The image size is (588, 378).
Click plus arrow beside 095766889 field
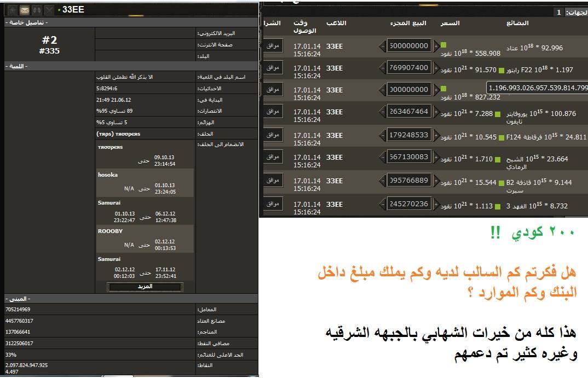pos(436,181)
